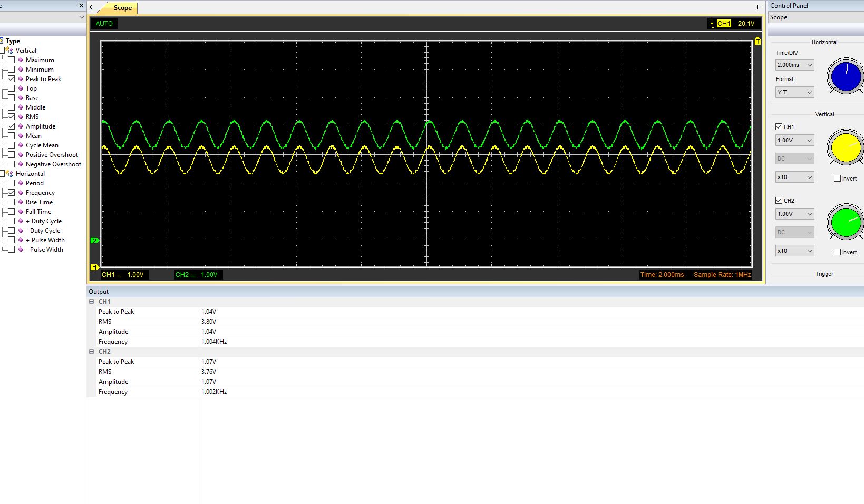Open the Time/DIV 2.000ms dropdown

[x=794, y=65]
